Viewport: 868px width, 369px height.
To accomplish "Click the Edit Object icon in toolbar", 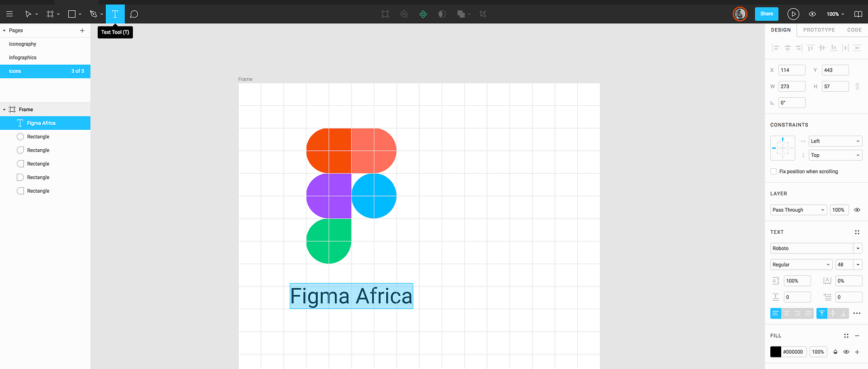I will tap(385, 14).
